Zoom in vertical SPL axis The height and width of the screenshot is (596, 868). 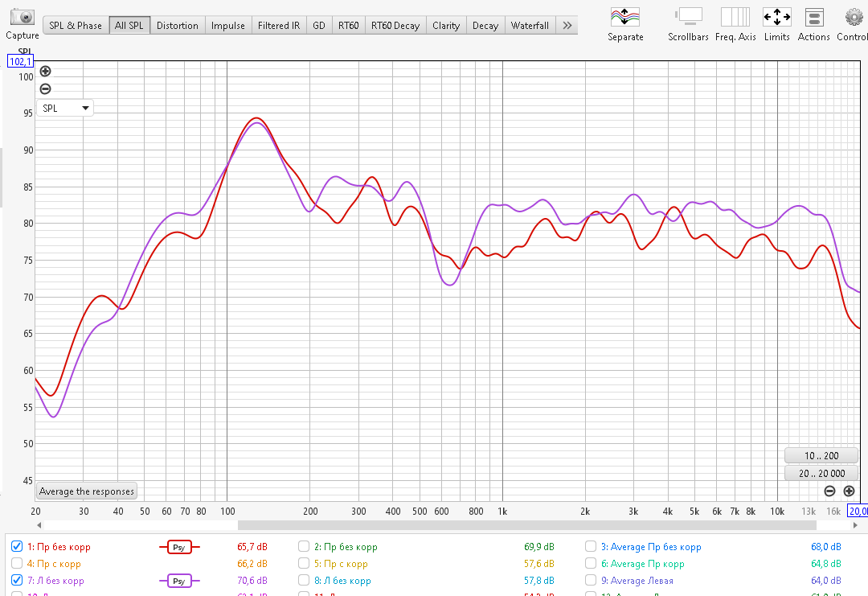(45, 71)
